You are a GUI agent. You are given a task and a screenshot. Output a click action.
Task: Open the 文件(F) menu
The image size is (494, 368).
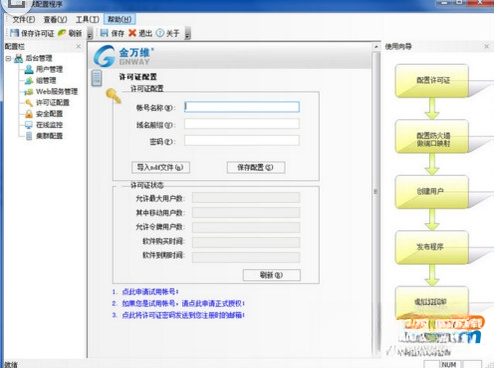(x=24, y=19)
